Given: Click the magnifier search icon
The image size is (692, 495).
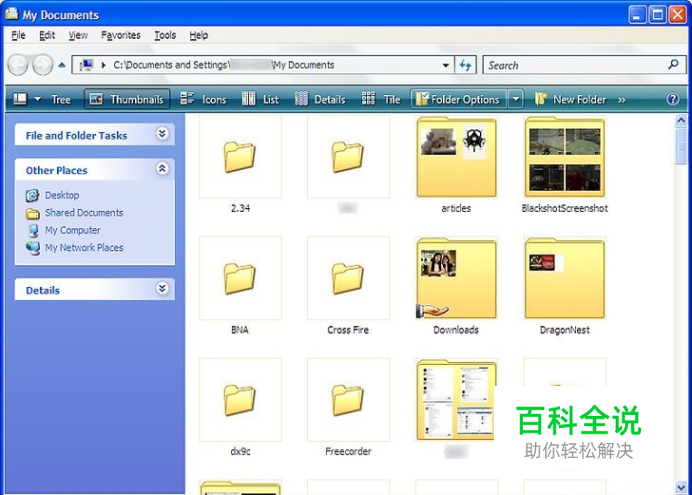Looking at the screenshot, I should point(673,64).
